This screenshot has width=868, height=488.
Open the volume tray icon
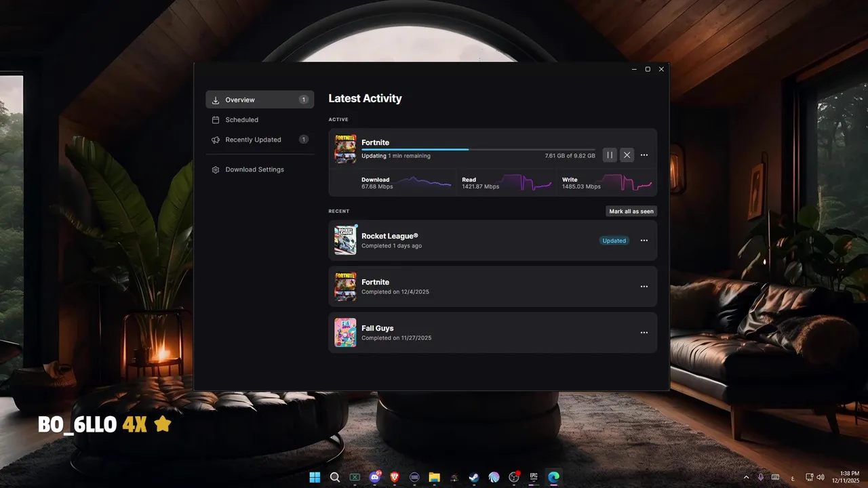tap(821, 477)
